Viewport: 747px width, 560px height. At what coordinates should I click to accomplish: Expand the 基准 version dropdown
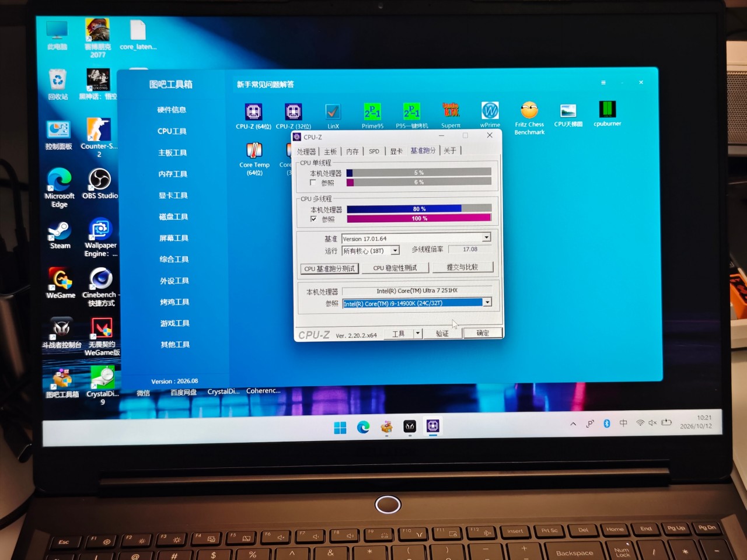coord(487,237)
